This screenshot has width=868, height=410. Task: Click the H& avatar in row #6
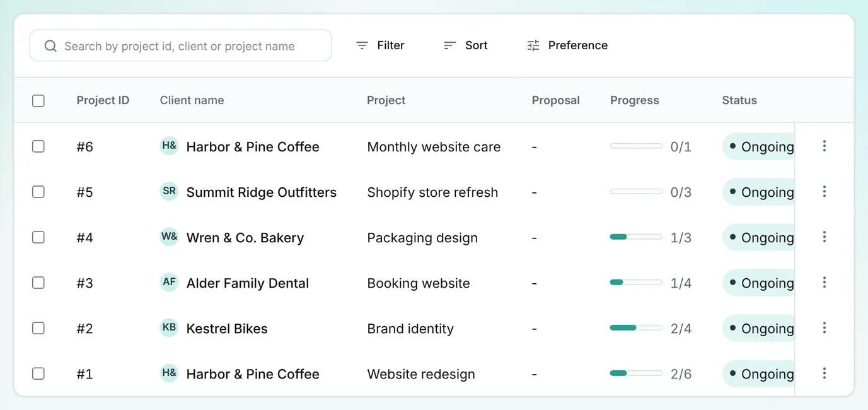click(169, 146)
